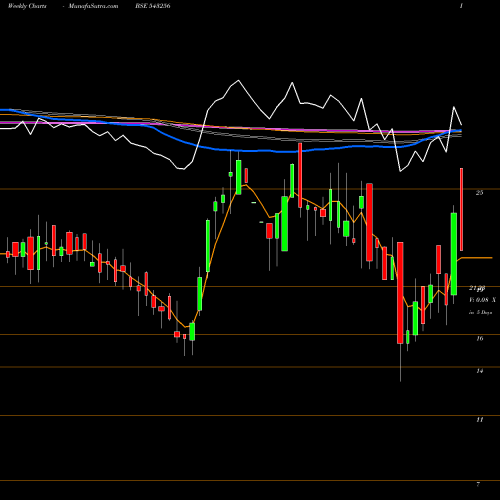Click the "BSE 543236" symbol label
500x500 pixels.
coord(153,6)
